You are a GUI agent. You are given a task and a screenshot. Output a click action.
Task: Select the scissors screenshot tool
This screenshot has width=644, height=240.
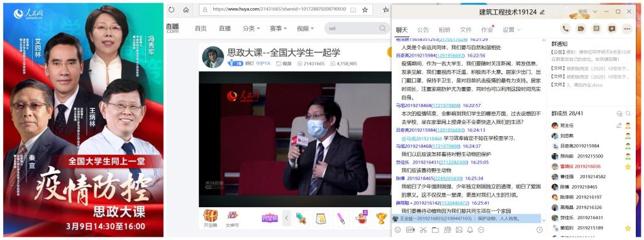tap(423, 230)
